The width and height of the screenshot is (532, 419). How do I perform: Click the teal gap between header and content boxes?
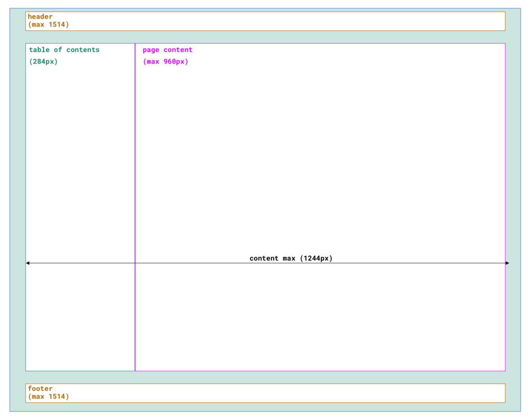tap(265, 37)
